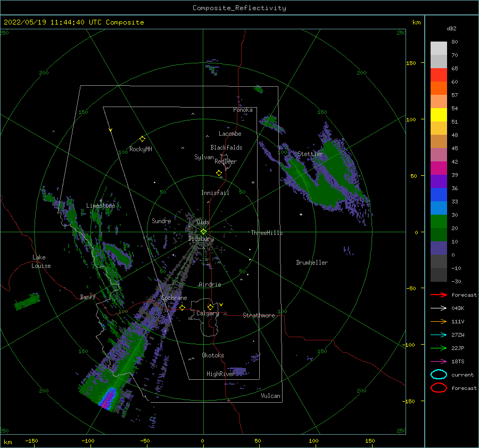
Task: Click the yellow radar-site diamond near Olds
Action: tap(203, 232)
